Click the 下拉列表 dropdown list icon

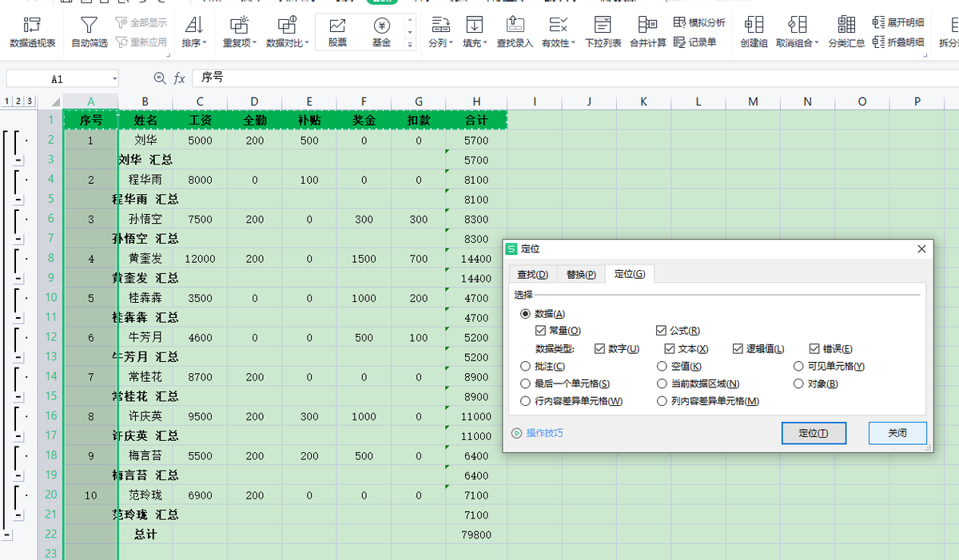click(x=603, y=24)
